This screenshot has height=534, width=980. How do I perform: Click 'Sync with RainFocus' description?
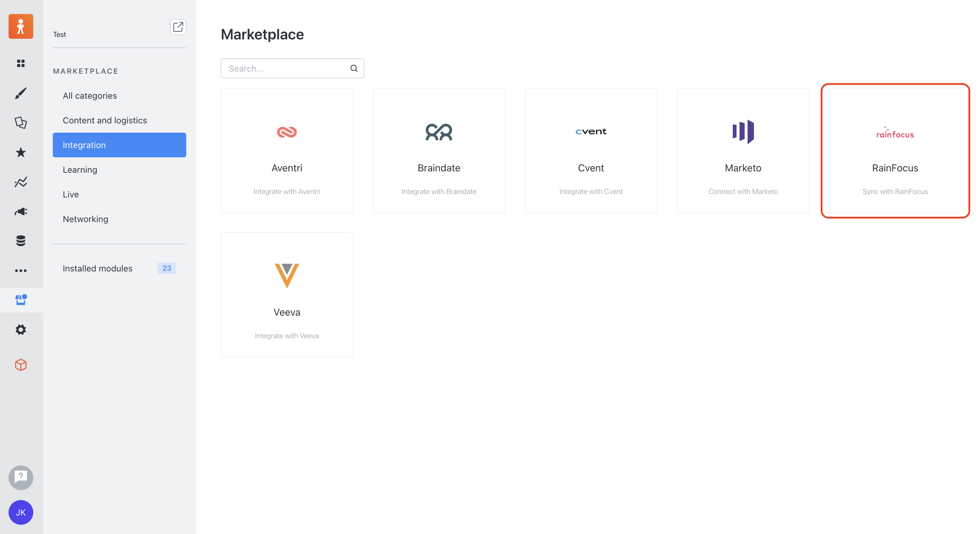(895, 191)
